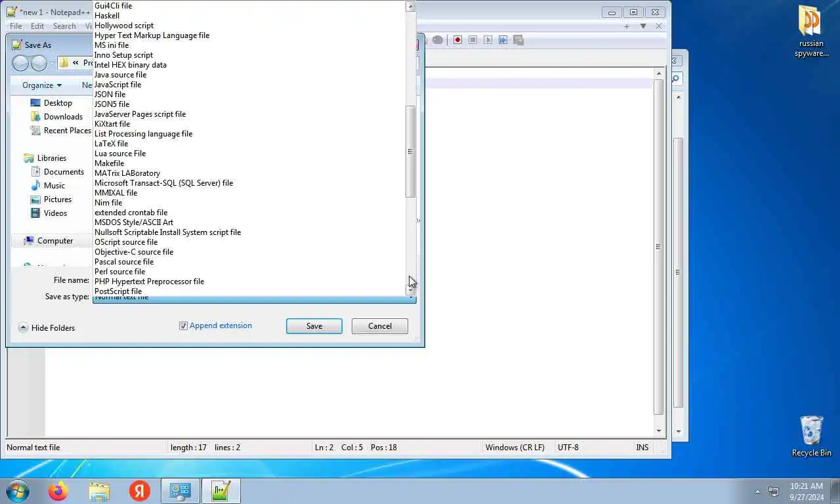Switch to Notepad++ taskbar icon
Screen dimensions: 840x504
point(221,491)
